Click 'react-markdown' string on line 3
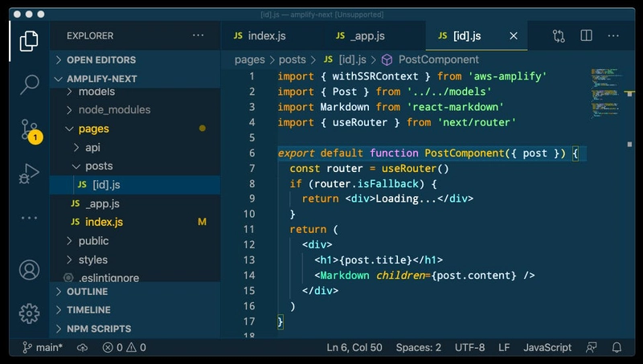This screenshot has width=643, height=364. pos(455,107)
